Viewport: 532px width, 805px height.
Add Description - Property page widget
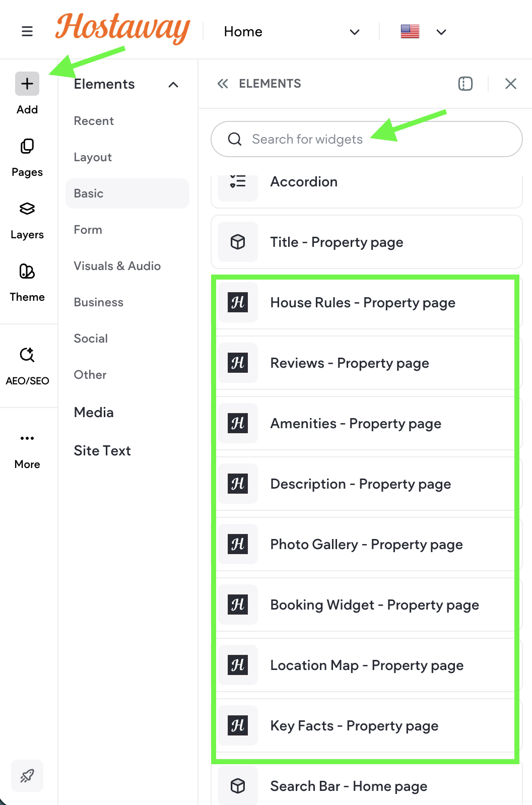[x=367, y=484]
